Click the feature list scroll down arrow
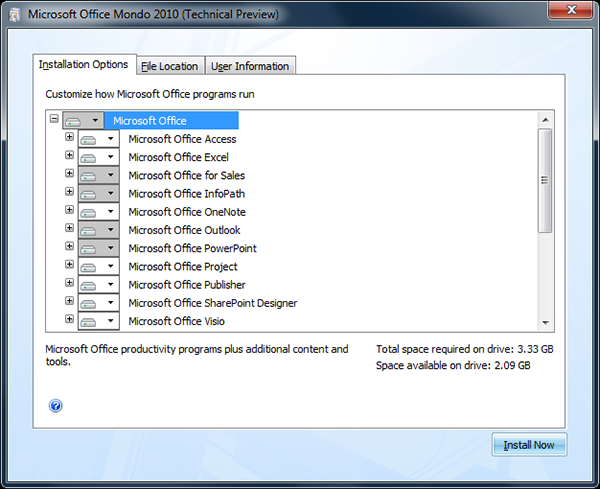This screenshot has height=489, width=600. pos(545,323)
